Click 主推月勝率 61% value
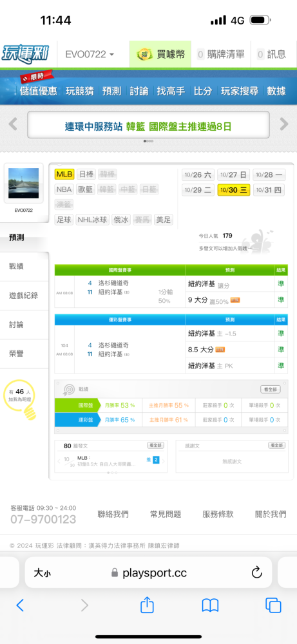This screenshot has height=644, width=297. coord(169,420)
